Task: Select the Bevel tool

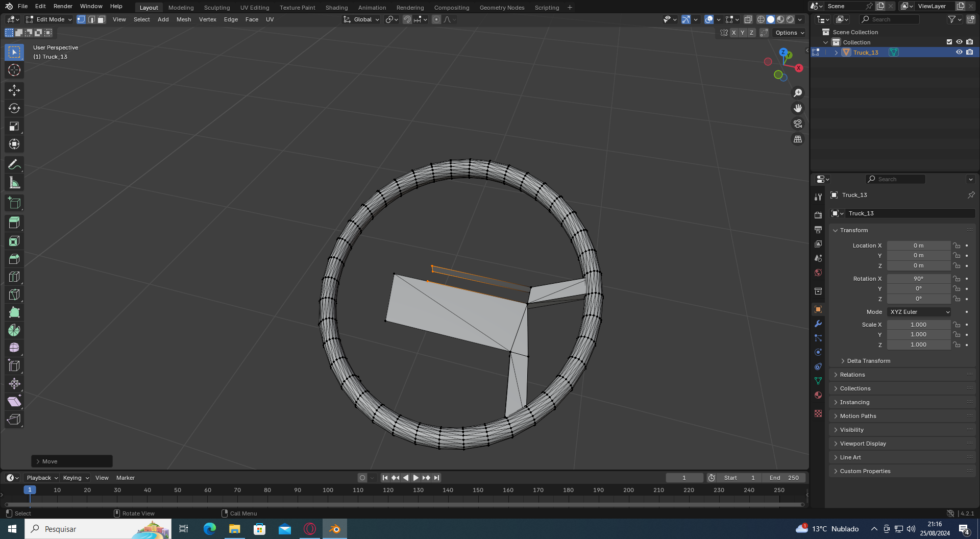Action: pyautogui.click(x=14, y=259)
